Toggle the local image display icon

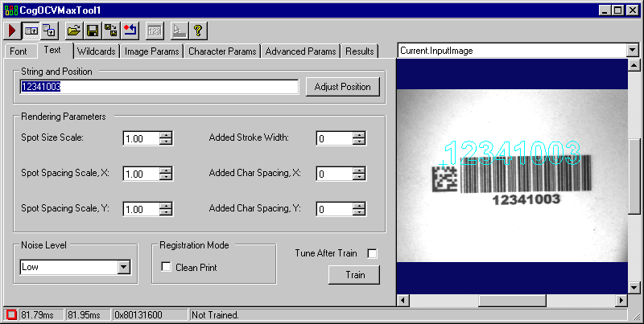[31, 31]
